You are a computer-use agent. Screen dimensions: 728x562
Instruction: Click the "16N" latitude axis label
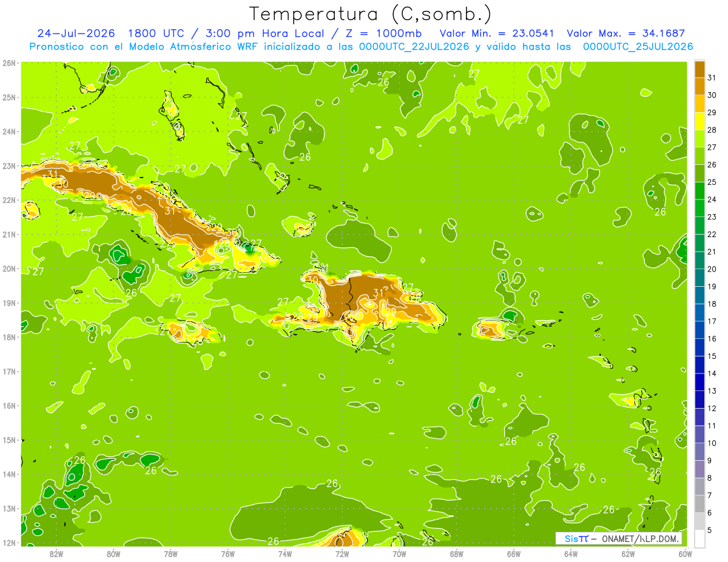8,406
